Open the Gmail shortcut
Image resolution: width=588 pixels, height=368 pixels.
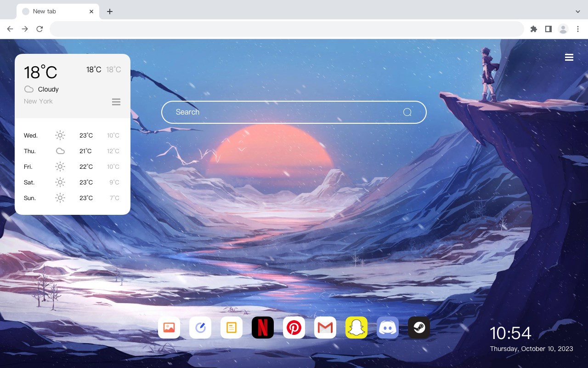tap(325, 328)
